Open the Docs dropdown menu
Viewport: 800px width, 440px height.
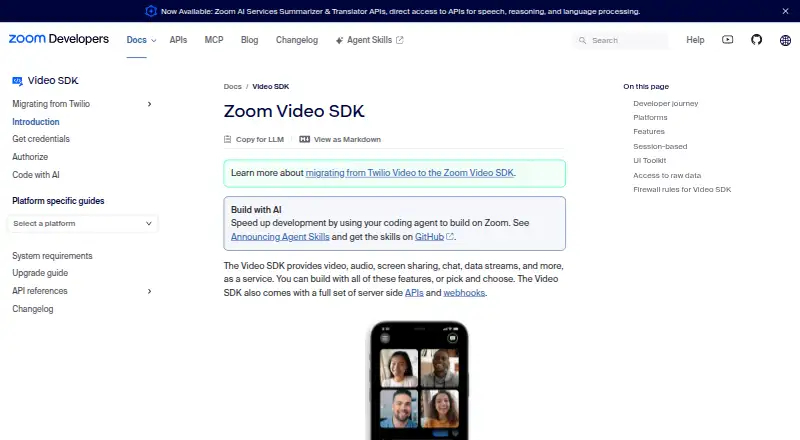(141, 40)
